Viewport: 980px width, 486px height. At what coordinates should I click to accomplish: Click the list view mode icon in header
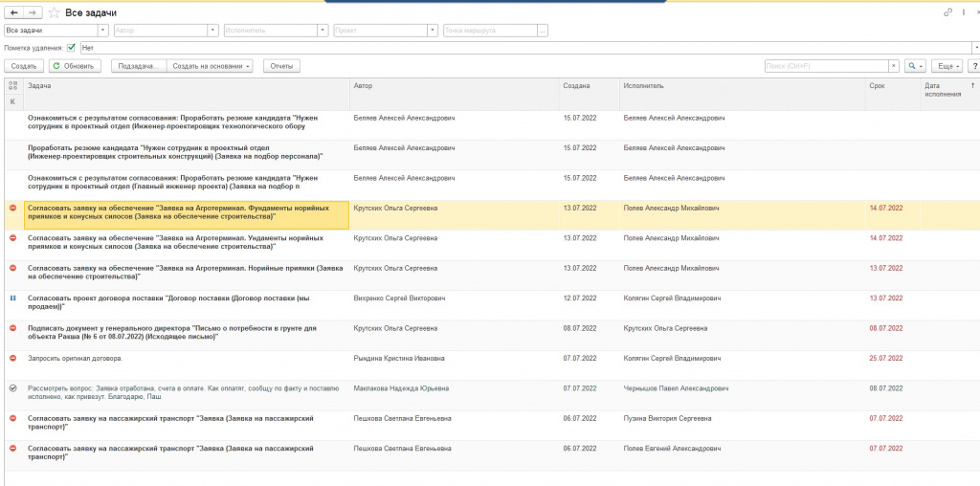tap(13, 85)
